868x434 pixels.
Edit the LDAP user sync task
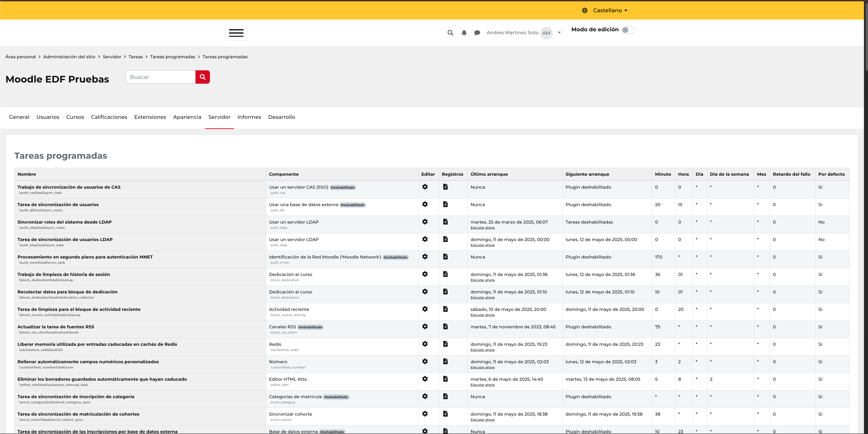point(425,239)
